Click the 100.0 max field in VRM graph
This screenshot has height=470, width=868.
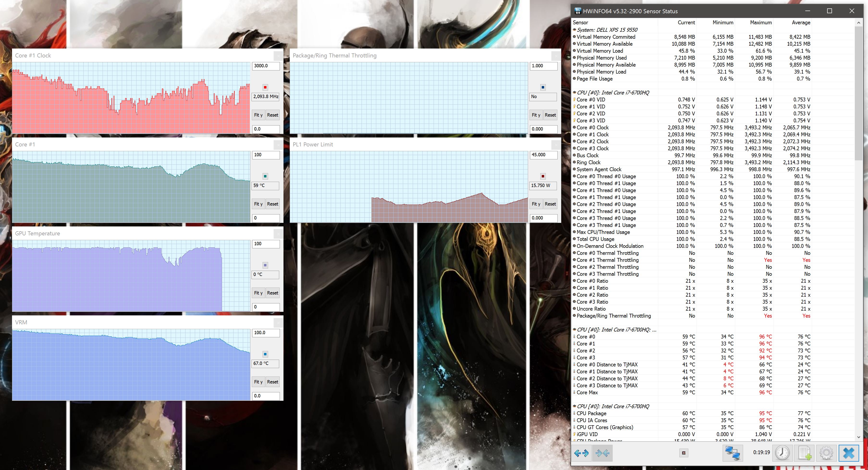266,333
